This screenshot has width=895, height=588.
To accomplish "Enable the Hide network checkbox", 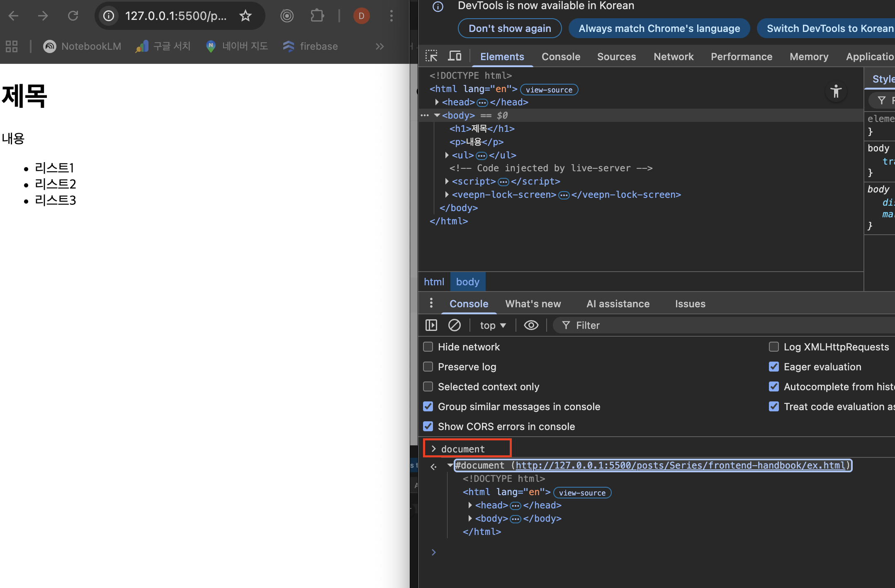I will point(428,347).
